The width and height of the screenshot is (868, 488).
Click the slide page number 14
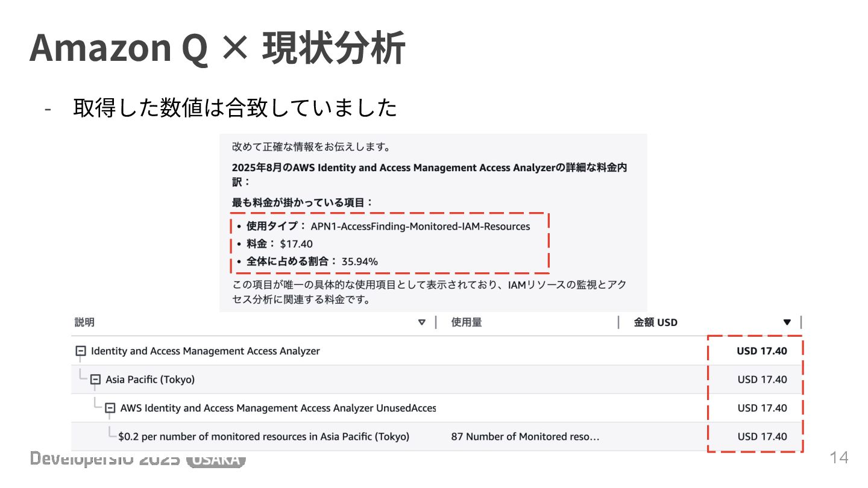click(839, 458)
